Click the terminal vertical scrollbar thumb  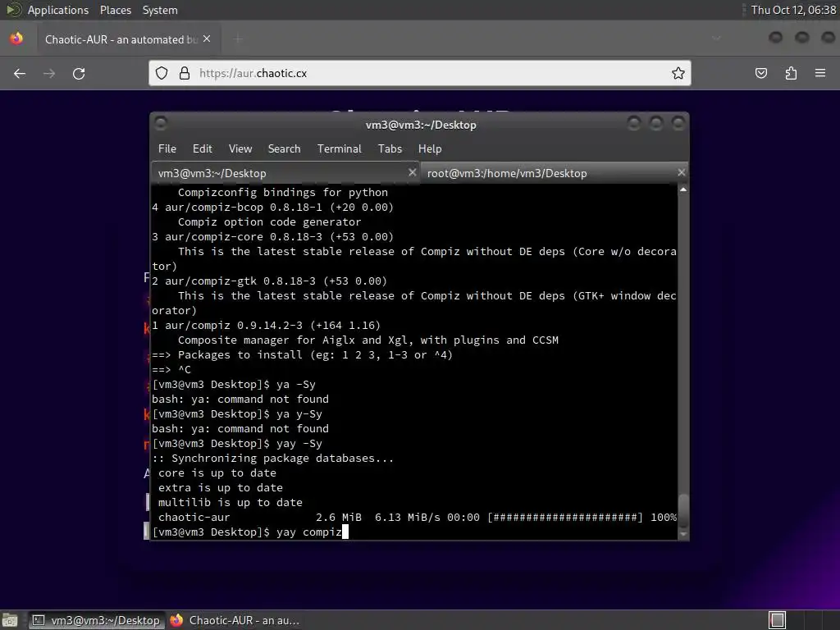click(x=683, y=510)
